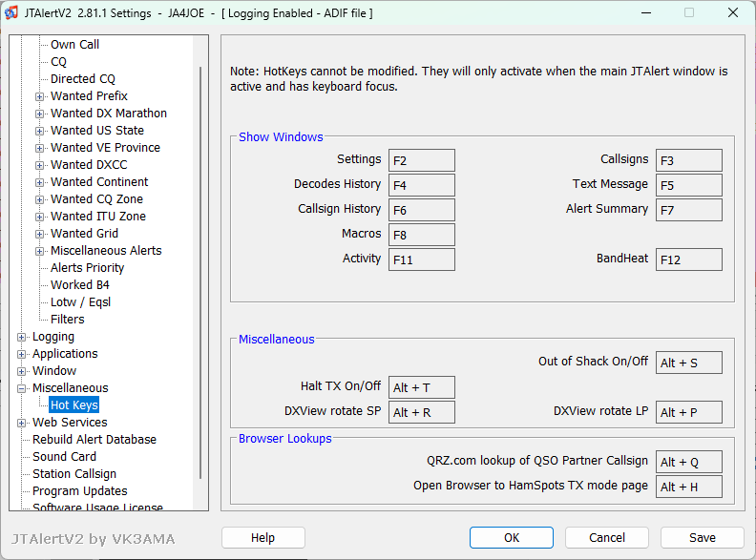Viewport: 756px width, 560px height.
Task: Click Out of Shack field Alt + S
Action: coord(688,363)
